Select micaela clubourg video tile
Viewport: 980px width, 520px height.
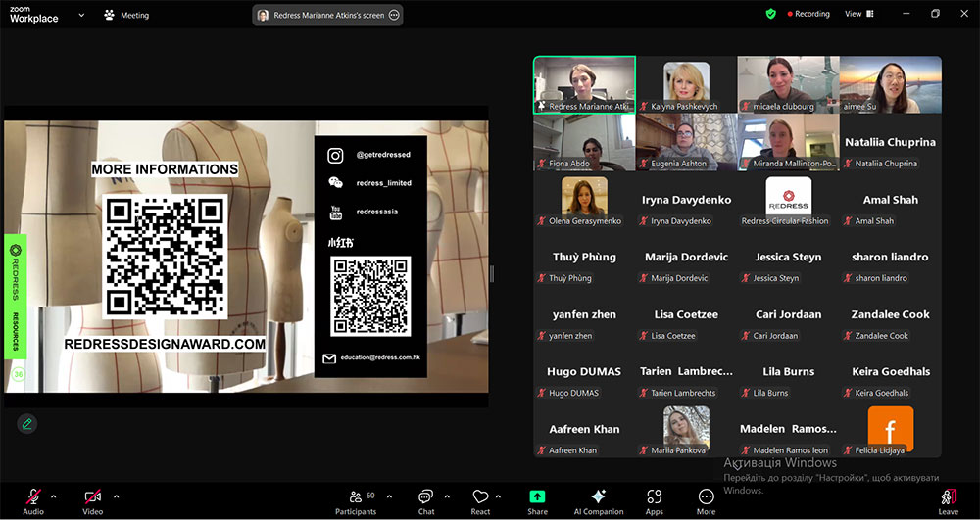(788, 85)
